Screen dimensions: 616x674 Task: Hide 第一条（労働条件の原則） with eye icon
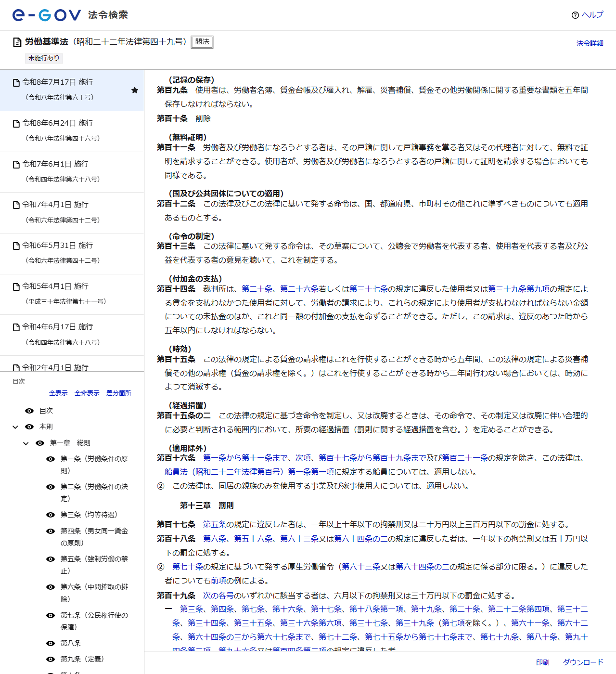(x=51, y=459)
